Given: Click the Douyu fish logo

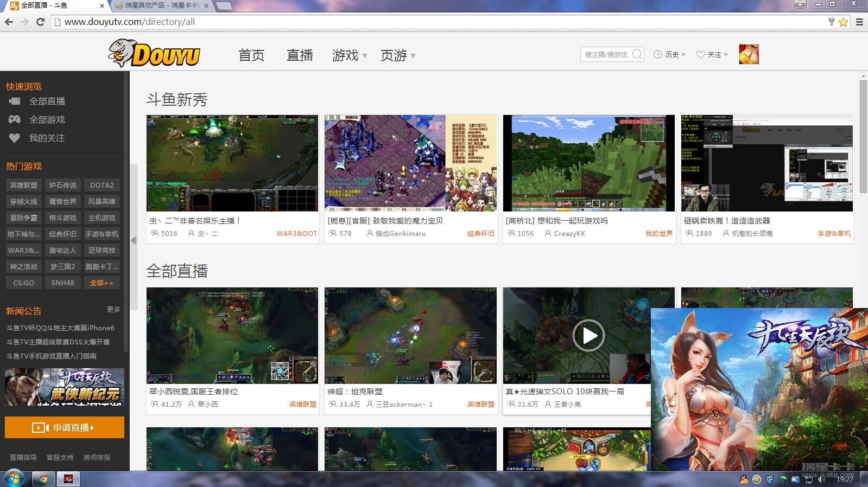Looking at the screenshot, I should pyautogui.click(x=154, y=53).
